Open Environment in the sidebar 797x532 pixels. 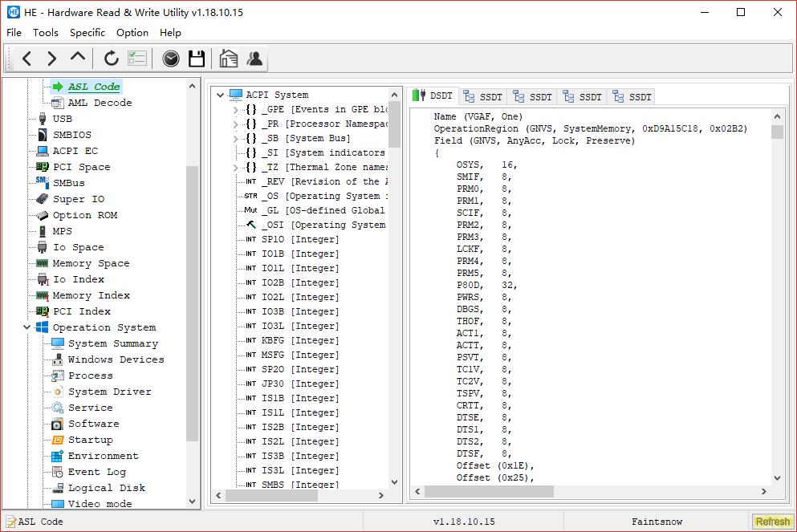(104, 457)
